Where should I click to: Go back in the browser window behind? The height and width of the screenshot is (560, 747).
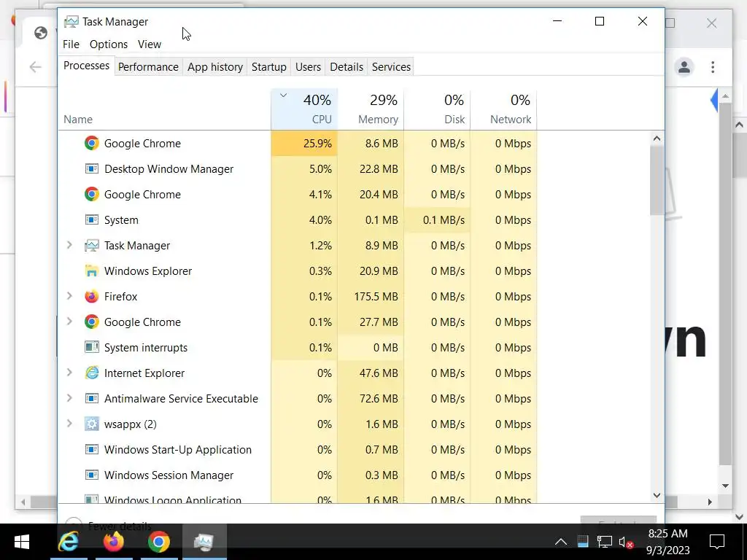[x=35, y=66]
